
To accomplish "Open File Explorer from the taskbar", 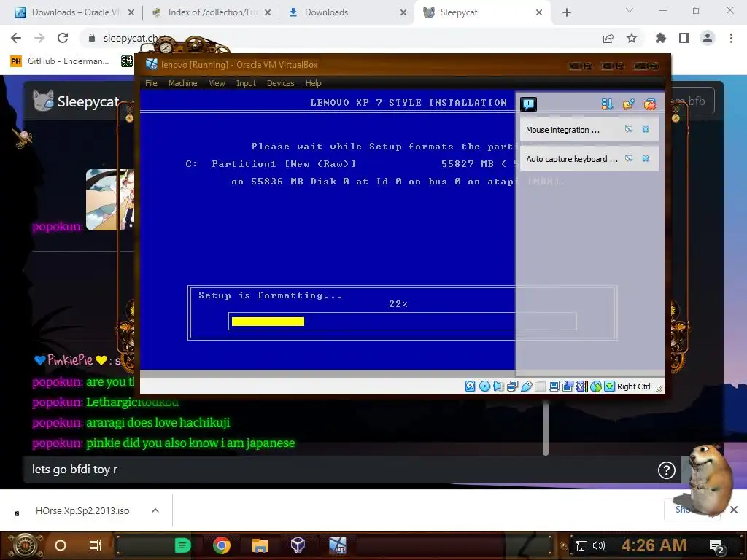I will coord(260,545).
